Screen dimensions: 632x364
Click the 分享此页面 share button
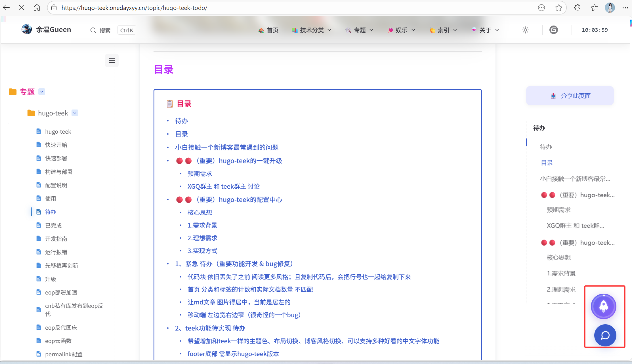click(570, 96)
